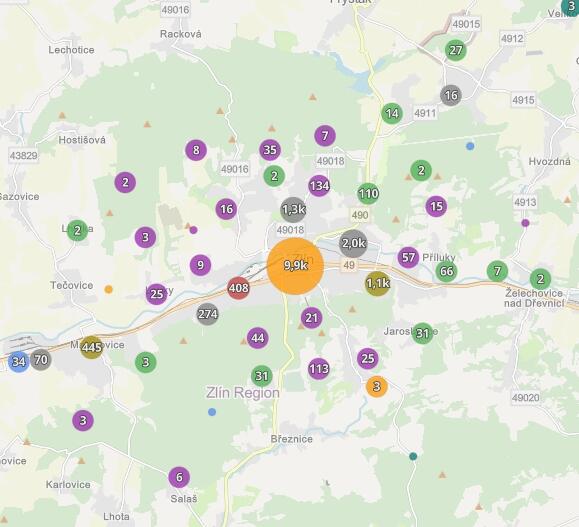Click the 490 road number label
Screen dimensions: 579x527
[360, 215]
